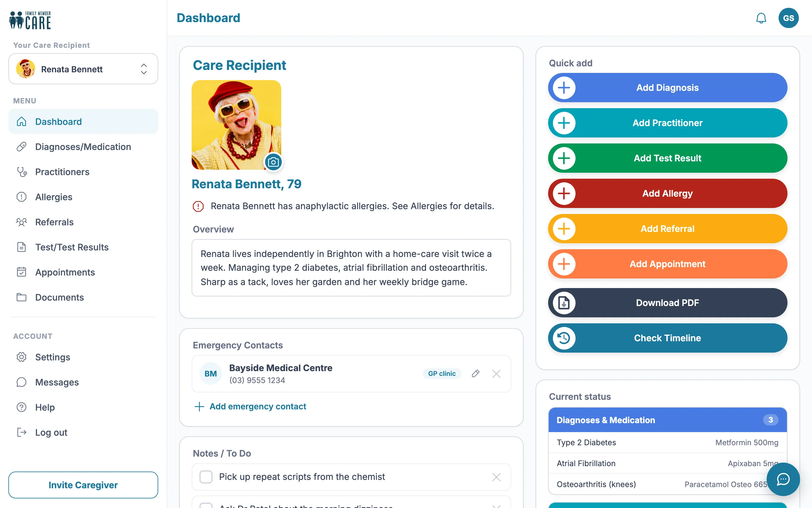The width and height of the screenshot is (812, 508).
Task: Open the Documents section
Action: pyautogui.click(x=83, y=297)
